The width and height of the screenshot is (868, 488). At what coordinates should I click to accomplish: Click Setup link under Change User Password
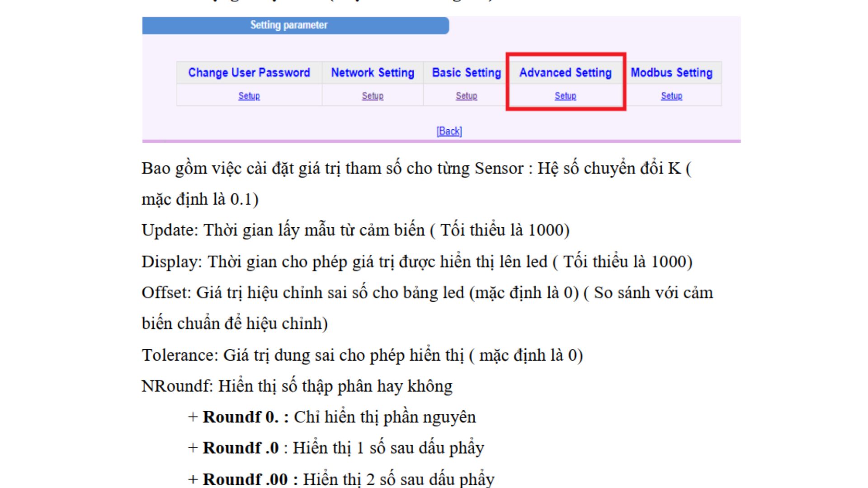click(249, 96)
